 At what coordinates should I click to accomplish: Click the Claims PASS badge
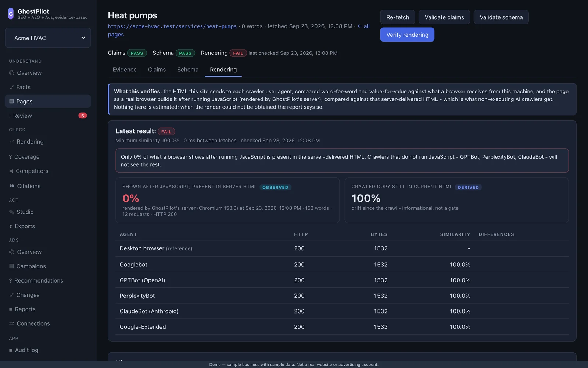click(x=137, y=53)
